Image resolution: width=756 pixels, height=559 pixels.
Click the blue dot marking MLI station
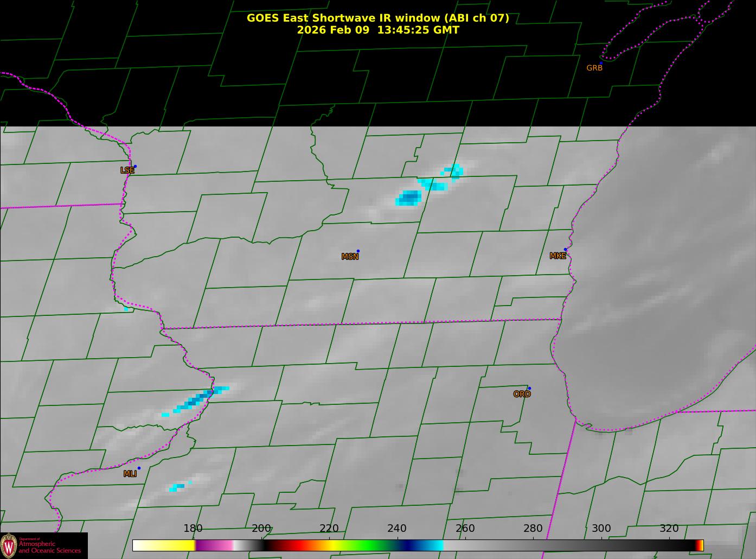139,468
